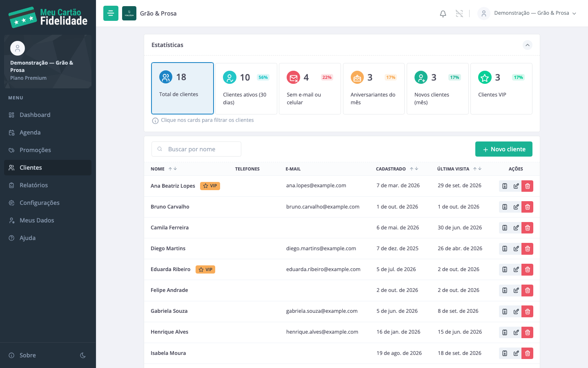Edit client Ana Beatriz Lopes

pyautogui.click(x=516, y=186)
